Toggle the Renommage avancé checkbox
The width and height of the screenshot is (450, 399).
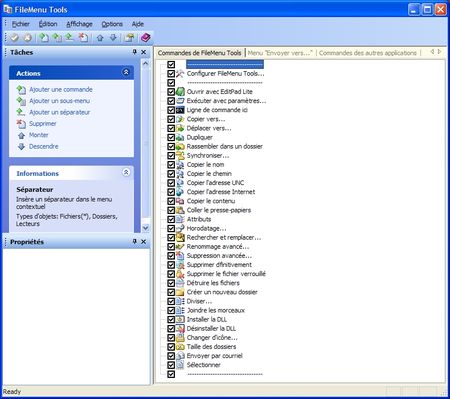[x=171, y=247]
